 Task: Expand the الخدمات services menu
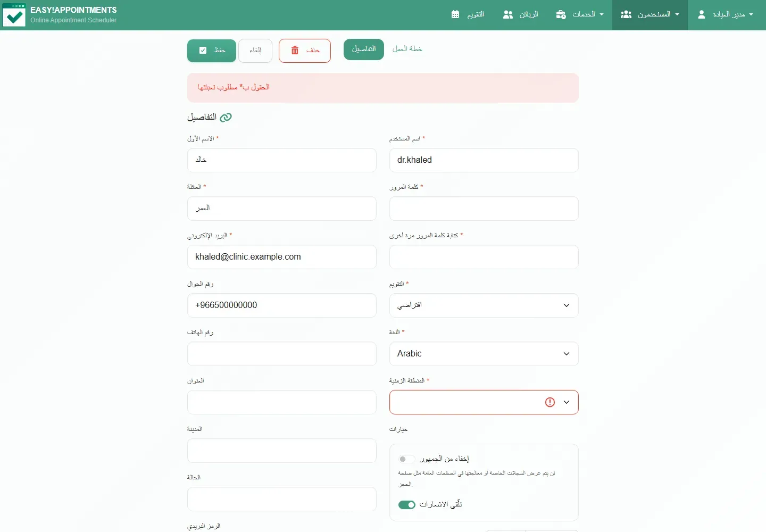580,14
